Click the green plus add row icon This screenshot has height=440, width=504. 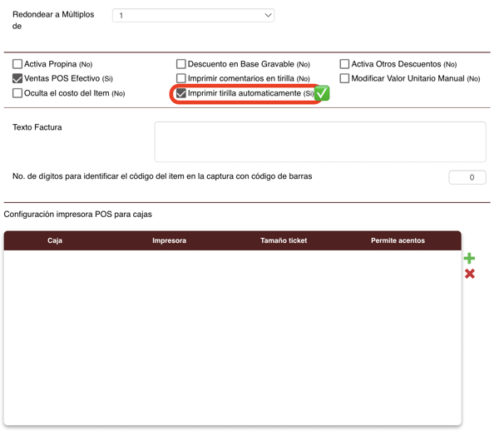469,258
